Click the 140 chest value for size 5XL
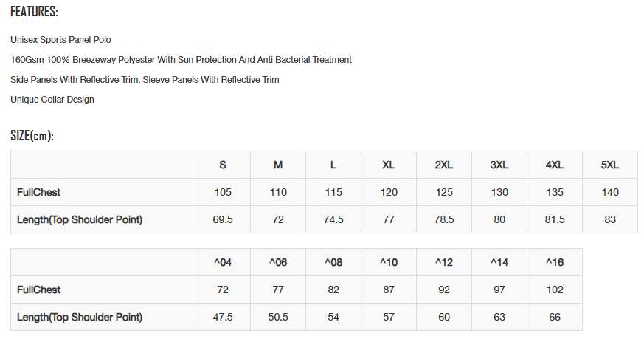Screen dimensions: 644x339 (x=610, y=192)
